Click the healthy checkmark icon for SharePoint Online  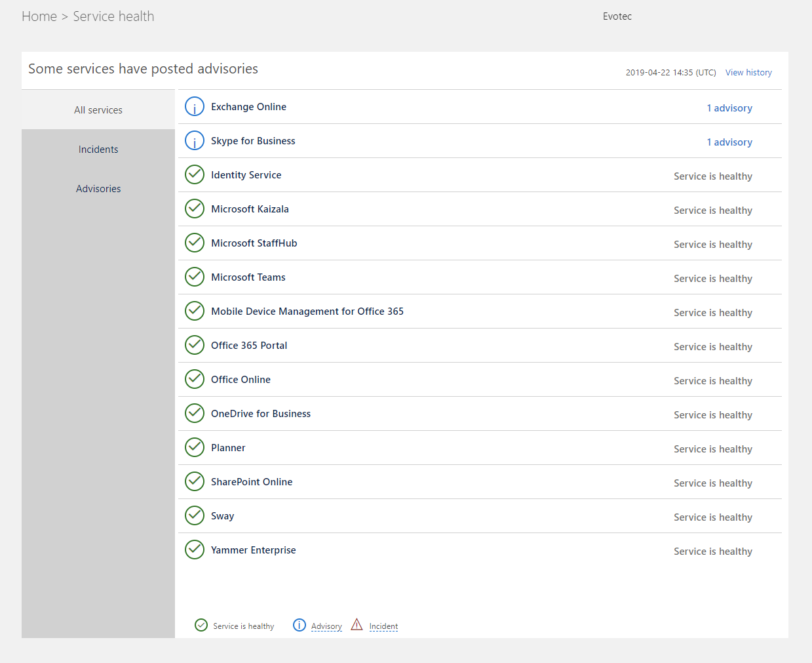[194, 481]
